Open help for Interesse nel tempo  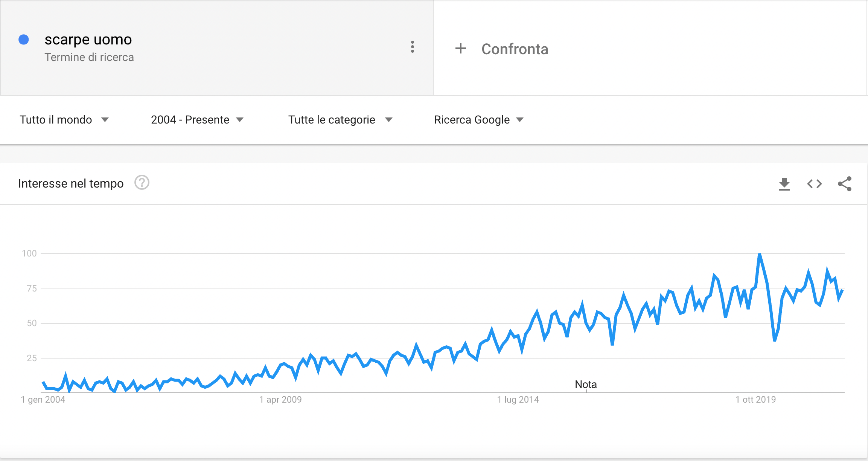(142, 183)
